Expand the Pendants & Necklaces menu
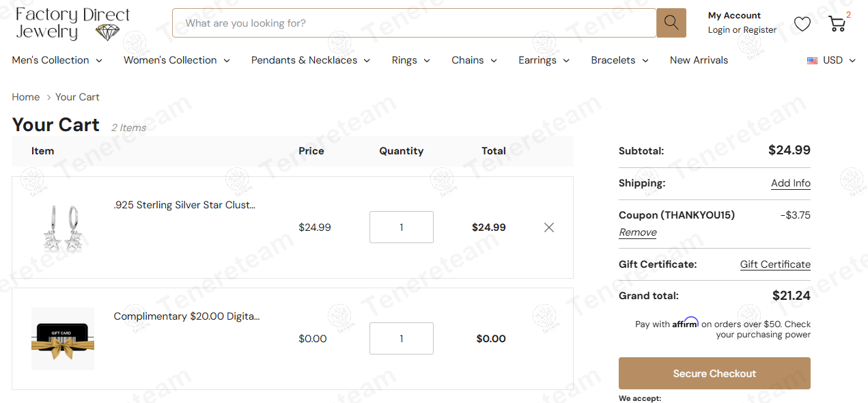 pos(310,60)
